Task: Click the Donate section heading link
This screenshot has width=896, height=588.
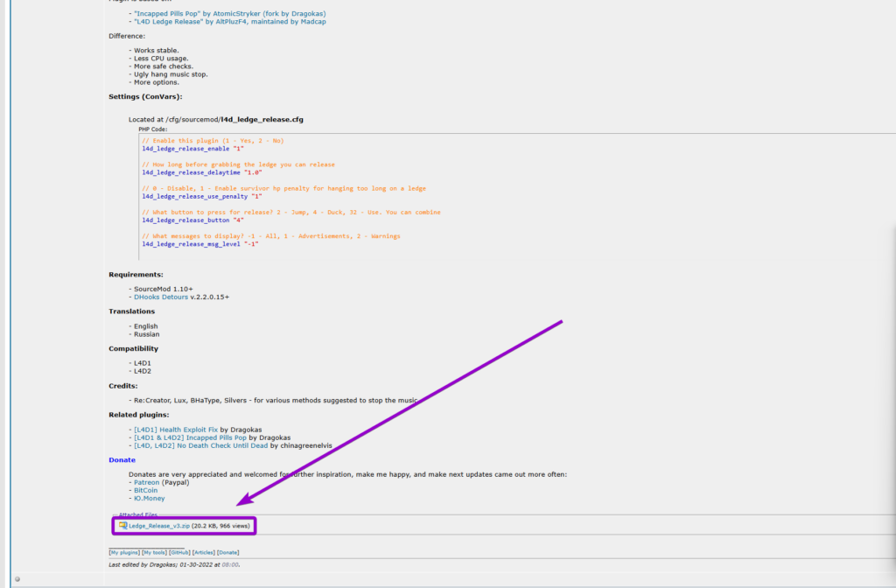Action: coord(121,459)
